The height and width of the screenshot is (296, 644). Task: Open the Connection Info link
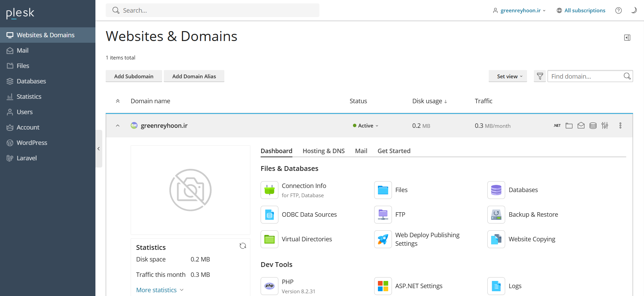point(304,186)
